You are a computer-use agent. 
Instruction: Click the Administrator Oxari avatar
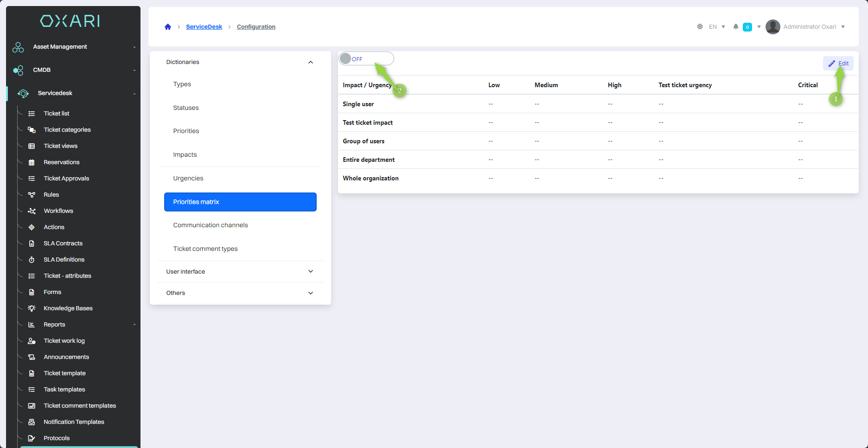pos(772,27)
